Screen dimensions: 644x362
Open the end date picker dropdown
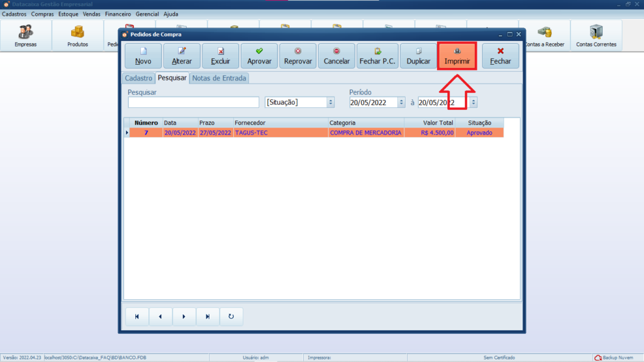[x=473, y=102]
